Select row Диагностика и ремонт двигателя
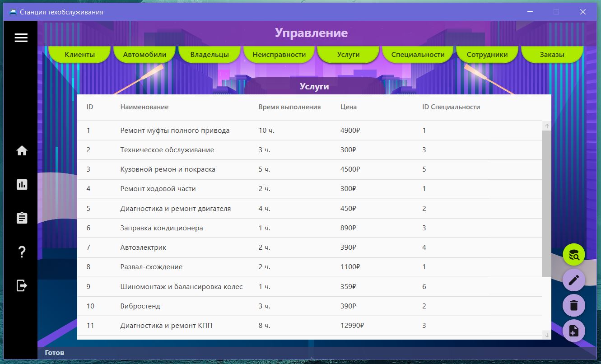Screen dimensions: 601x364 (x=309, y=209)
